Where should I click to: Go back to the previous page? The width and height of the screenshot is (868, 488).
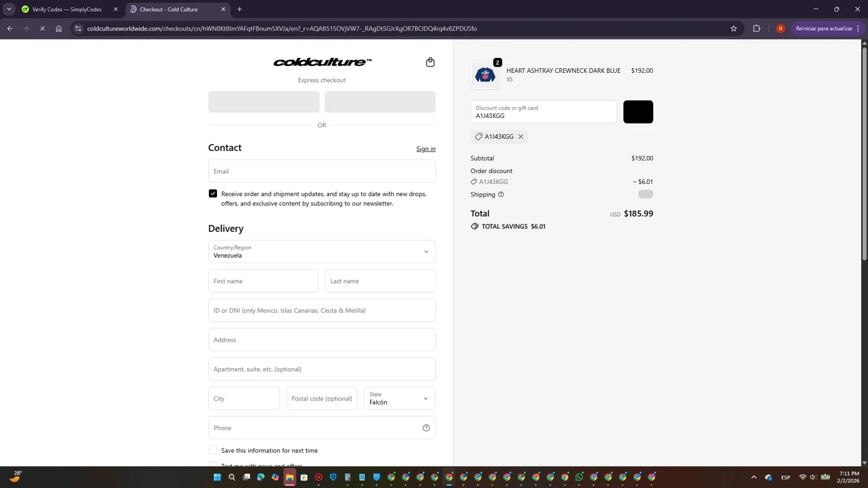(x=10, y=28)
